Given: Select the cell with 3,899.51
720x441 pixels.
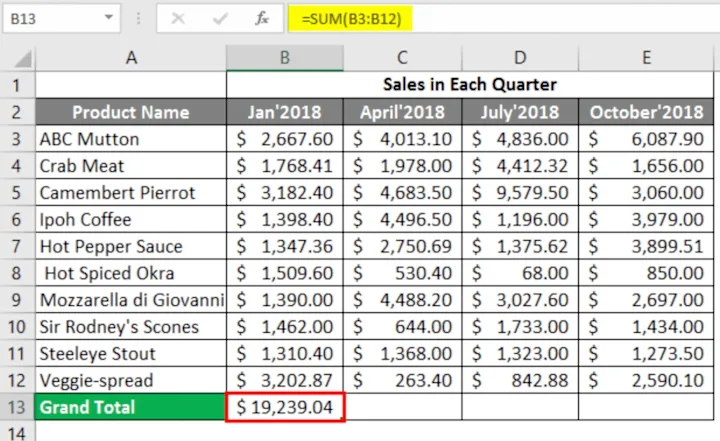Looking at the screenshot, I should pyautogui.click(x=646, y=246).
